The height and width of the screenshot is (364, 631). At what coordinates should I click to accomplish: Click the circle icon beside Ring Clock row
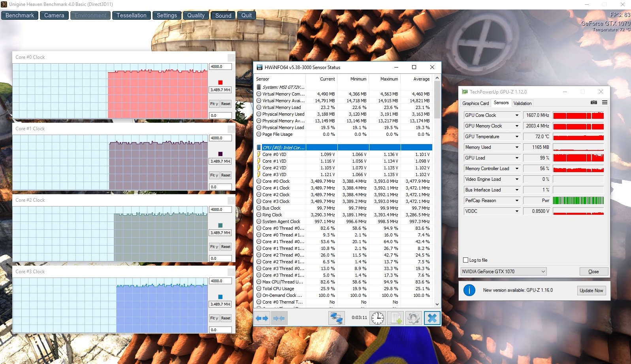coord(259,215)
